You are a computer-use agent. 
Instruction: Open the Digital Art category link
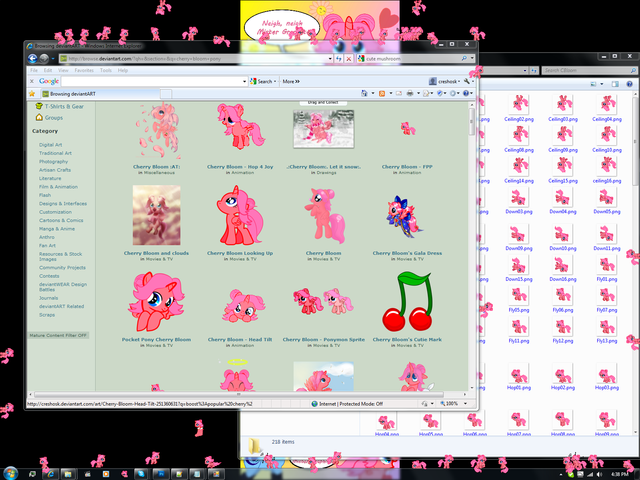tap(51, 144)
